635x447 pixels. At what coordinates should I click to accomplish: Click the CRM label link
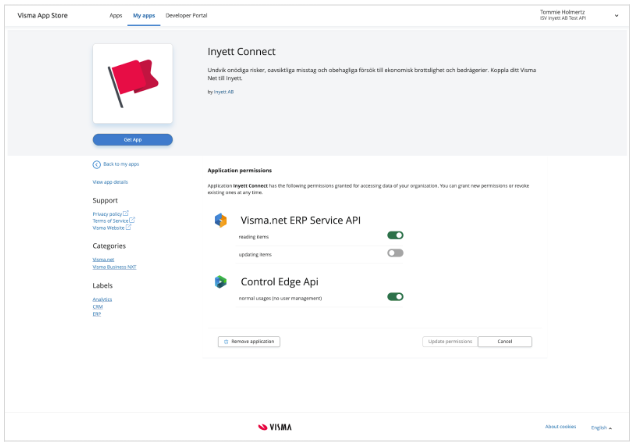click(98, 307)
